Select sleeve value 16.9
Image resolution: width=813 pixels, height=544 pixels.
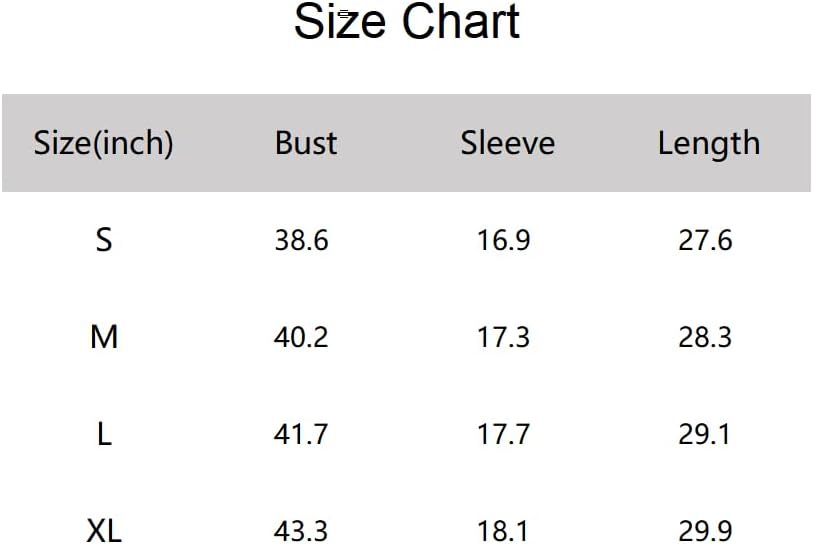click(x=503, y=240)
